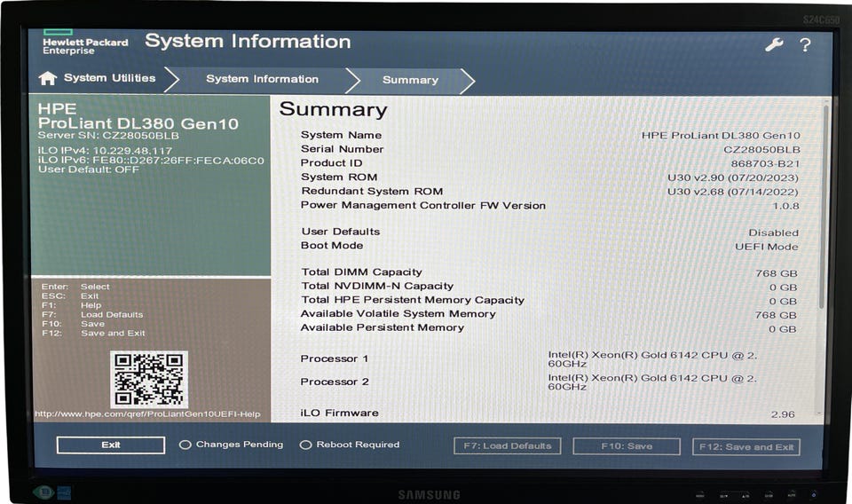Viewport: 852px width, 504px height.
Task: Select the Total DIMM Capacity row
Action: coord(548,272)
